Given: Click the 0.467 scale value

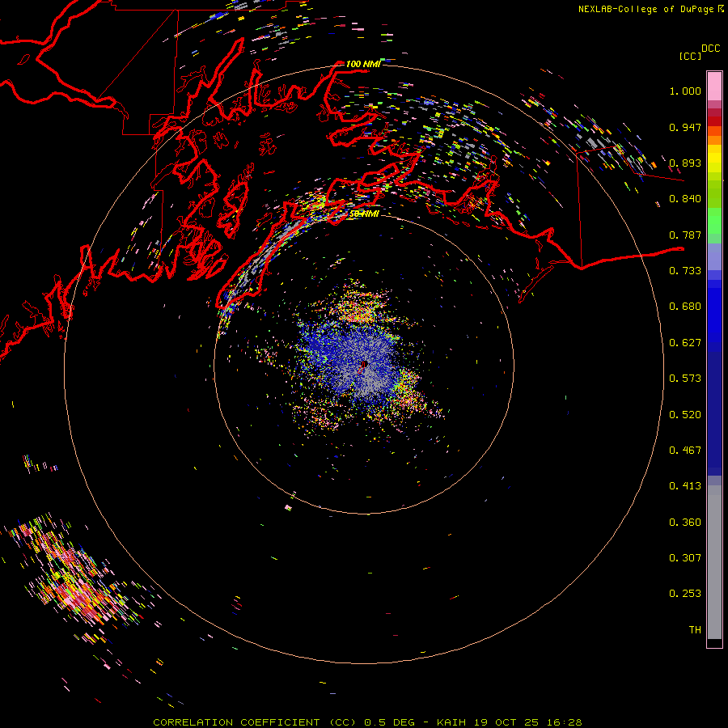Looking at the screenshot, I should (685, 451).
